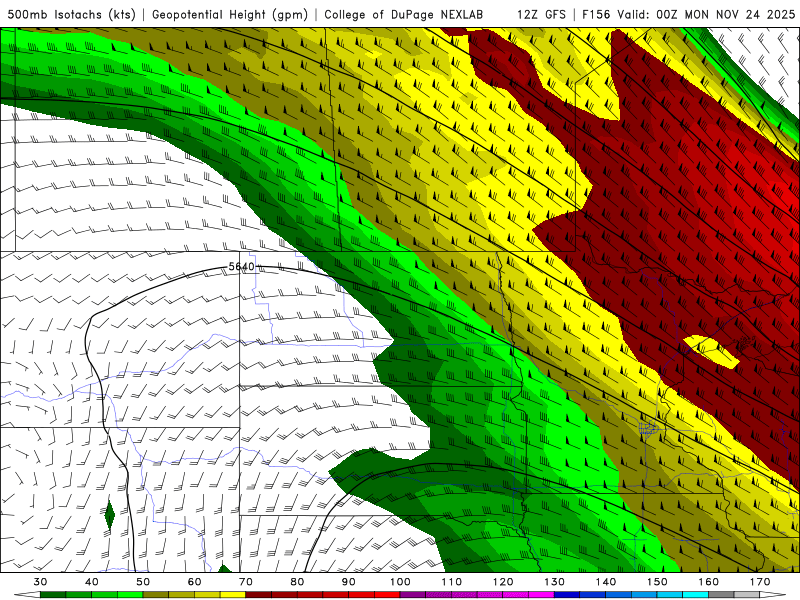Image resolution: width=800 pixels, height=600 pixels.
Task: Click the '12Z GFS' model run label
Action: [x=541, y=14]
